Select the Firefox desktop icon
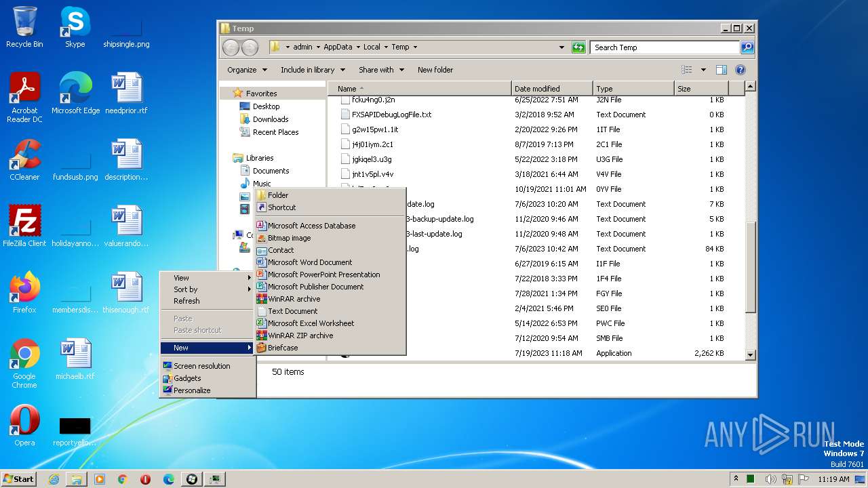This screenshot has width=868, height=488. 24,293
